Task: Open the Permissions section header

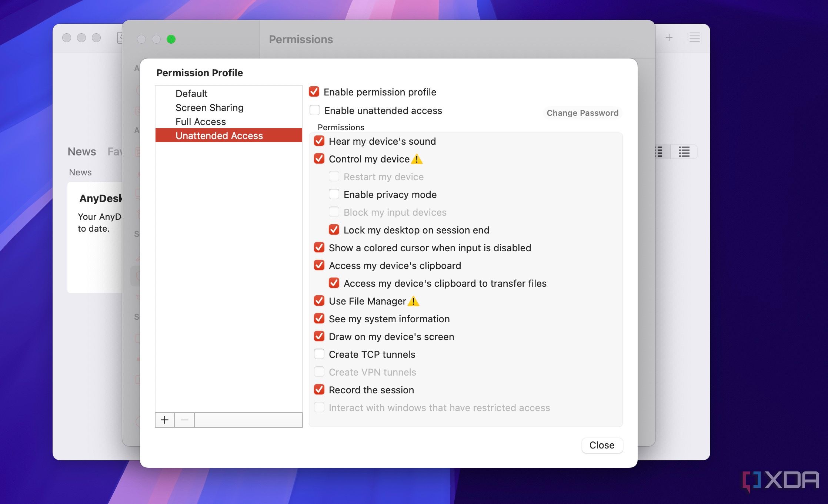Action: tap(340, 127)
